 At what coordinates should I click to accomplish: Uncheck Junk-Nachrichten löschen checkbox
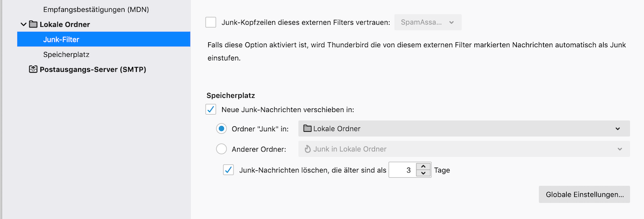pyautogui.click(x=229, y=170)
